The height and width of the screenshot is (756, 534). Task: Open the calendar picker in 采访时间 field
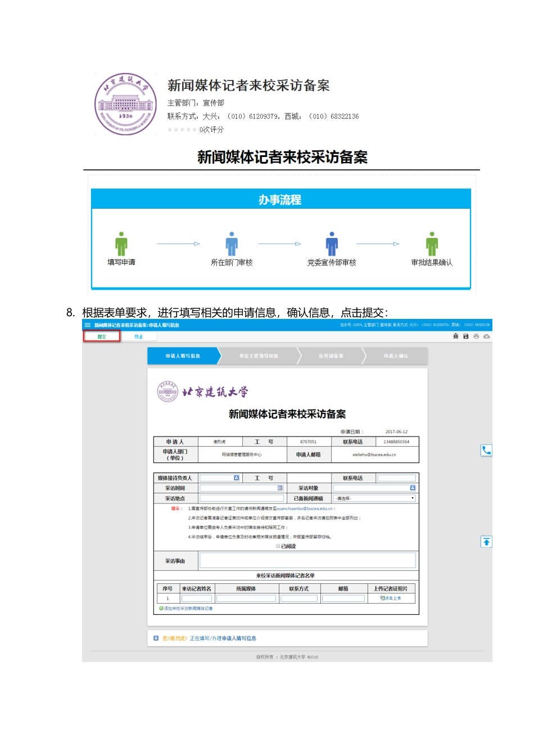click(280, 488)
